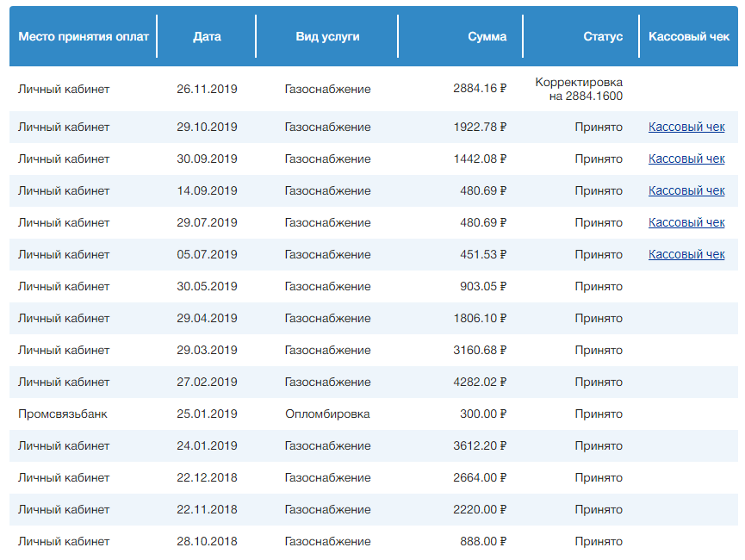Select the date 25.01.2019
Screen dimensions: 745x560
click(x=207, y=414)
